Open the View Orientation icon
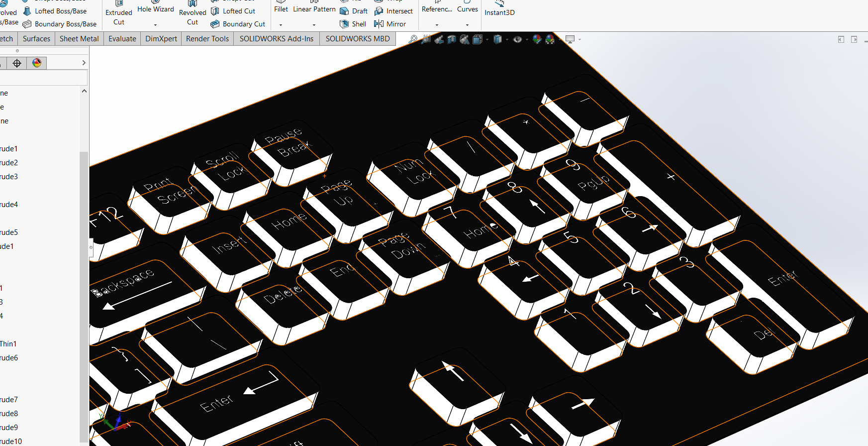The width and height of the screenshot is (868, 446). coord(478,39)
